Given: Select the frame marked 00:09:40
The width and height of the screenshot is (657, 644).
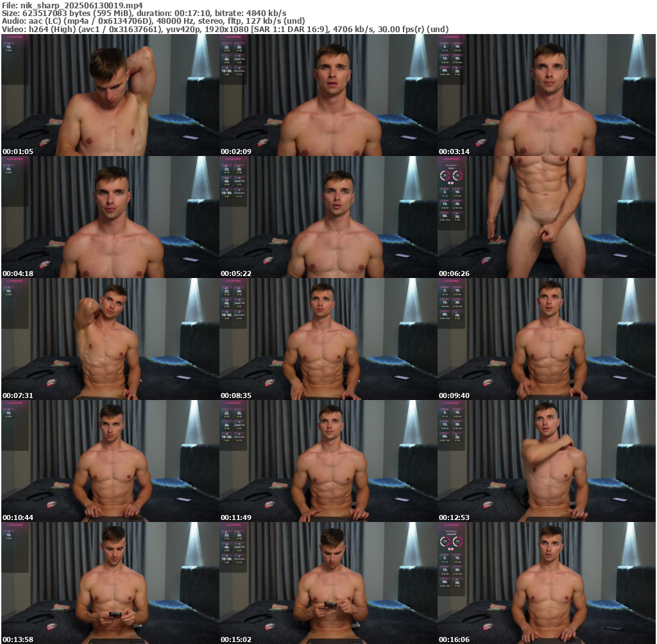Looking at the screenshot, I should tap(546, 339).
